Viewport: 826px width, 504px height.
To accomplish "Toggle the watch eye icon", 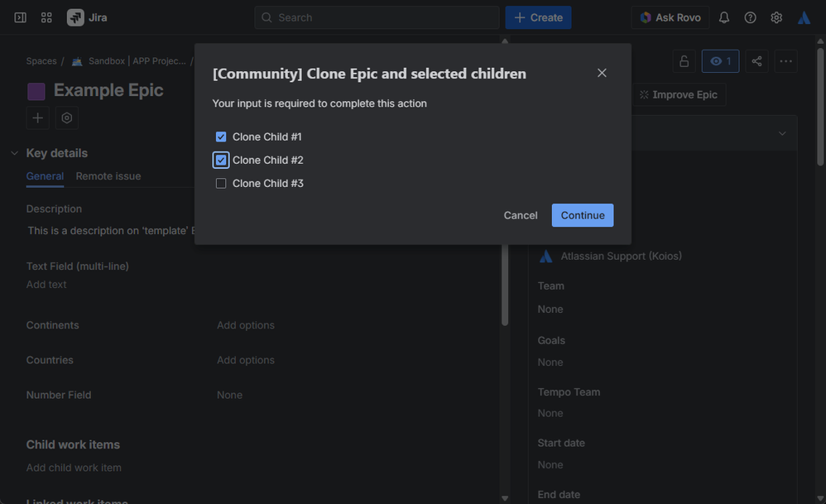I will (720, 61).
